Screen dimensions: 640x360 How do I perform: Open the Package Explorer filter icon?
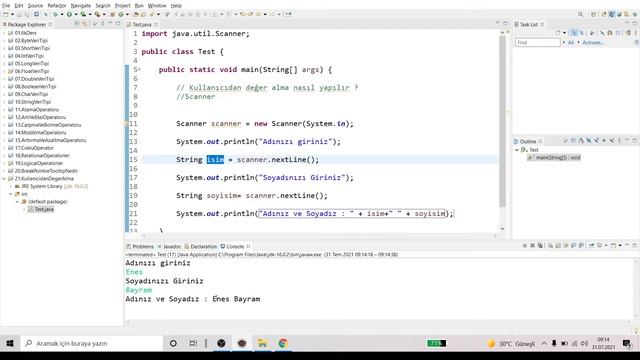(94, 24)
